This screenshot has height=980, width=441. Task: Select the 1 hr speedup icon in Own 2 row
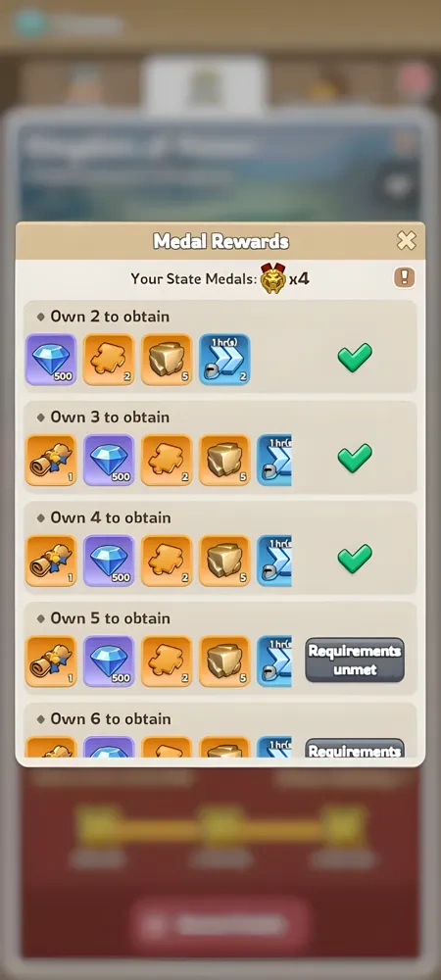(224, 360)
